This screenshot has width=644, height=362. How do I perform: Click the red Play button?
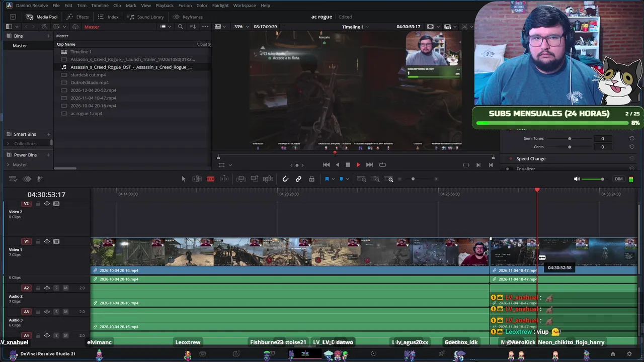(x=358, y=165)
